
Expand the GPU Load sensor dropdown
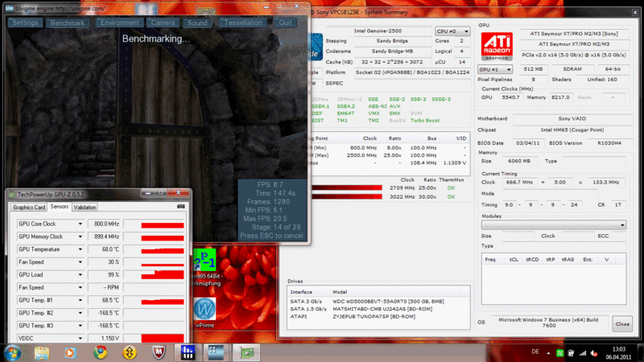80,274
